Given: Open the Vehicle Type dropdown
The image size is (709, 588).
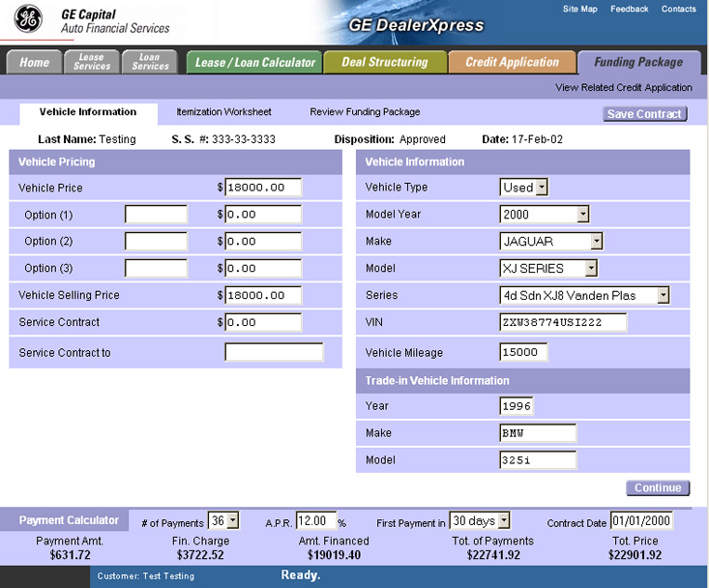Looking at the screenshot, I should point(523,187).
